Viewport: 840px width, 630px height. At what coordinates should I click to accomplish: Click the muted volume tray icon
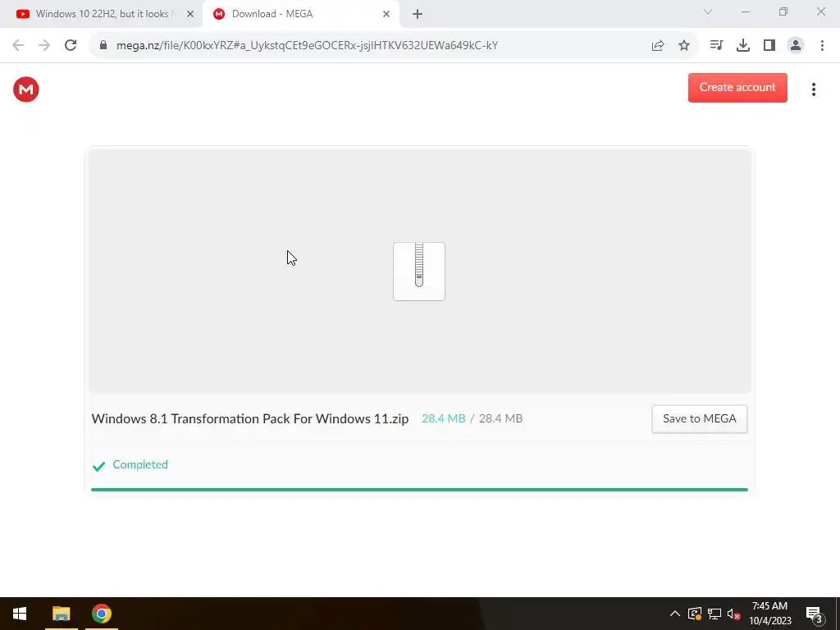coord(734,614)
